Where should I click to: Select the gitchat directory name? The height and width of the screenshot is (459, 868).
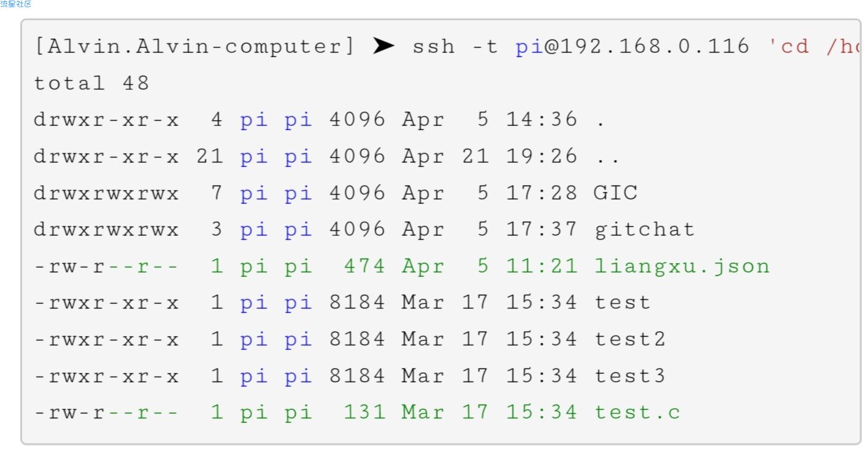pos(645,229)
